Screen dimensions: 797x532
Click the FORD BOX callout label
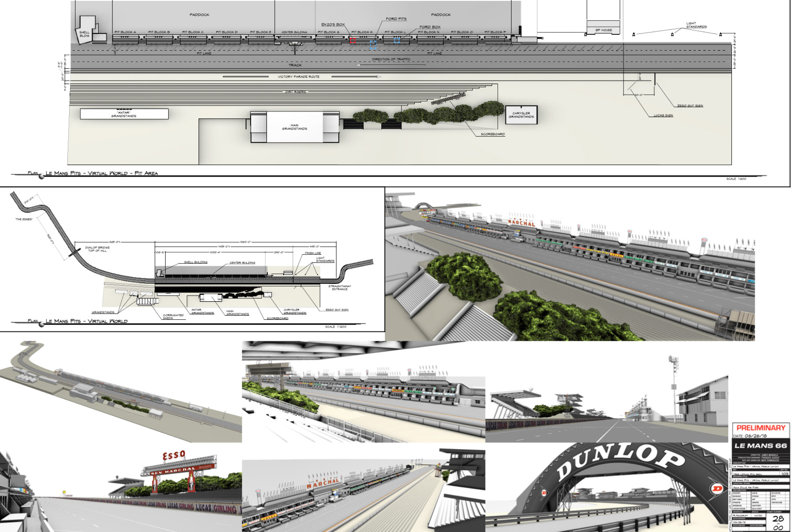(x=430, y=27)
